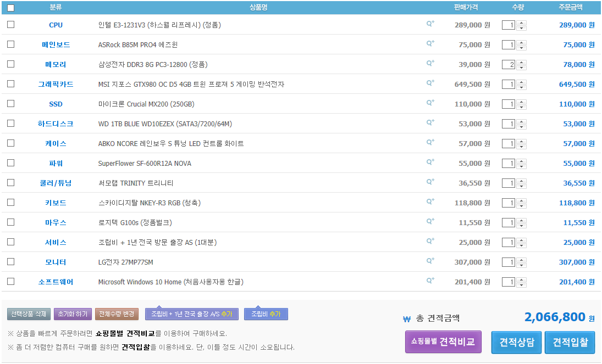Click the 초기화 하기 reset button
The height and width of the screenshot is (364, 602).
coord(73,313)
